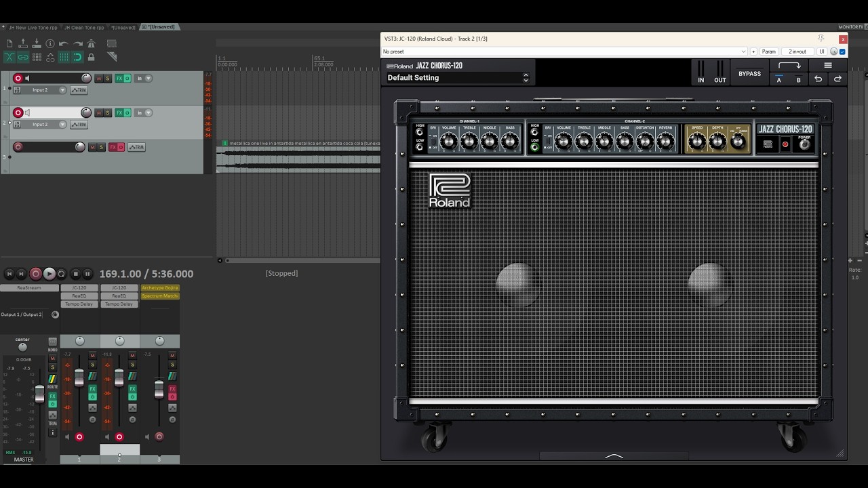Screen dimensions: 868x488
Task: Open Archetype Gojira plugin on track 3
Action: (x=160, y=288)
